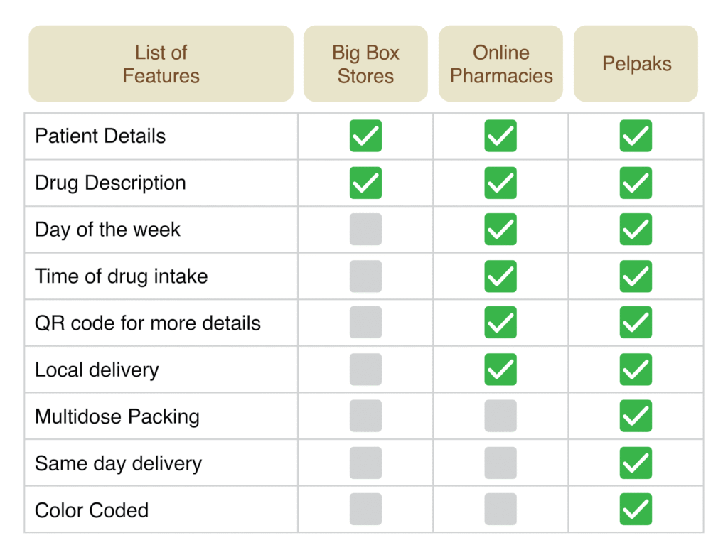Click the List of Features header
The width and height of the screenshot is (728, 560).
[x=161, y=64]
